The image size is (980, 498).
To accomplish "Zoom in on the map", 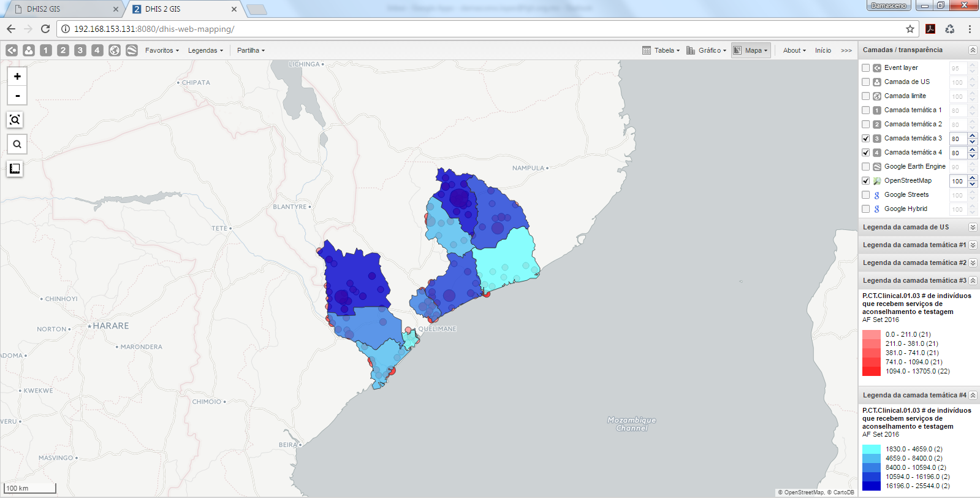I will coord(17,77).
